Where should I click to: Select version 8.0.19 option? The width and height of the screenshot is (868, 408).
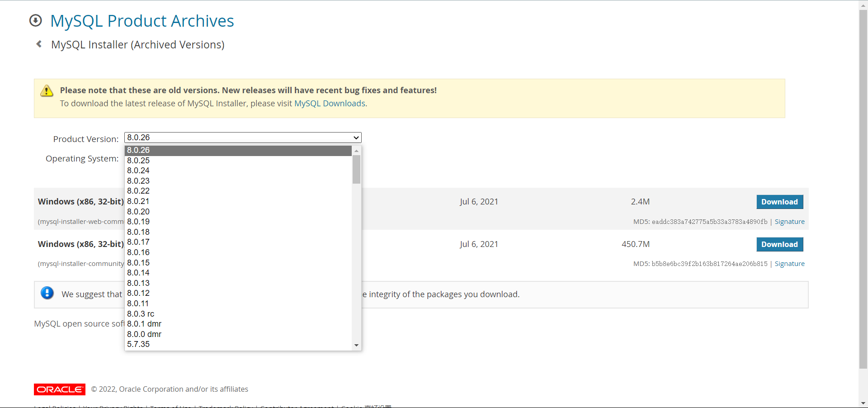tap(238, 222)
